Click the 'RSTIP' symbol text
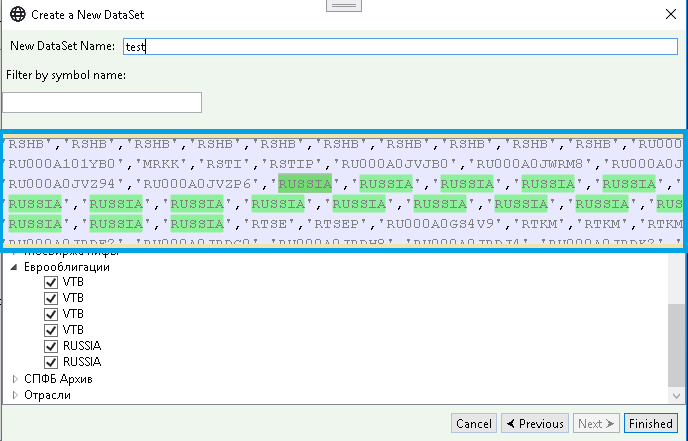The height and width of the screenshot is (441, 688). coord(292,164)
